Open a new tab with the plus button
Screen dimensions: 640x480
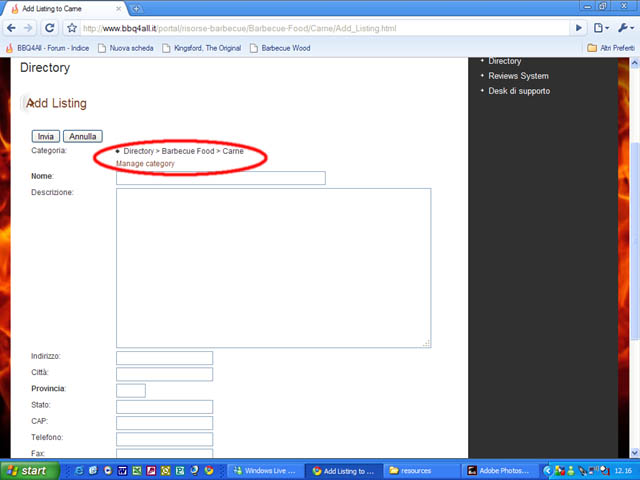click(136, 8)
